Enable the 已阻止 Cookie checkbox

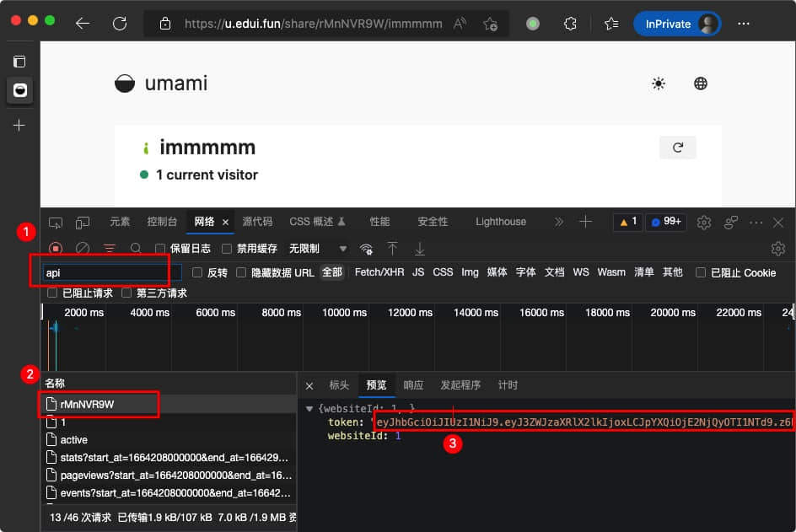[701, 272]
